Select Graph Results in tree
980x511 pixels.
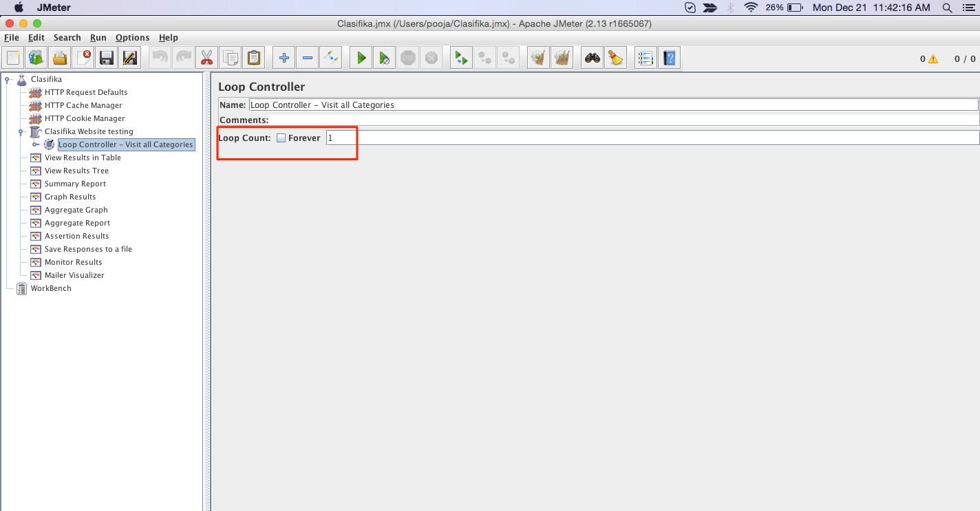[x=70, y=197]
